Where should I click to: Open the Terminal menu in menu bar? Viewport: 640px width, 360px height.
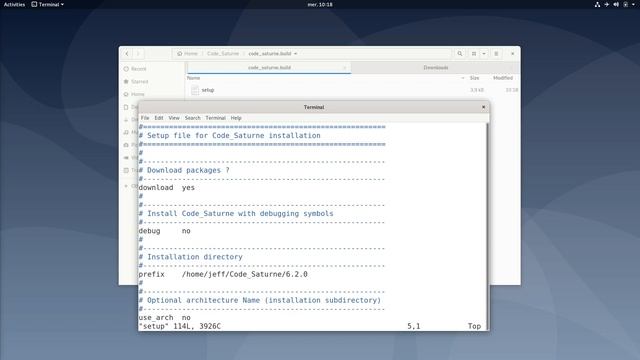[x=216, y=118]
